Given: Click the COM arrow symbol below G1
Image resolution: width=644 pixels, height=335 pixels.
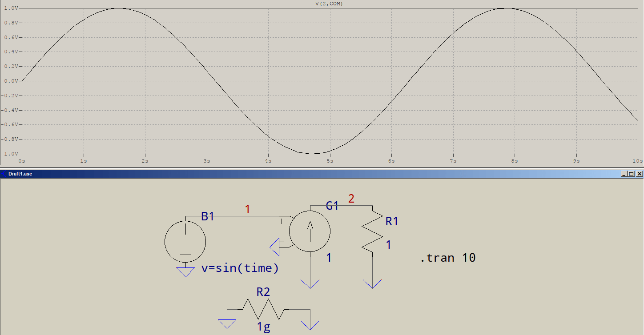Looking at the screenshot, I should [310, 284].
